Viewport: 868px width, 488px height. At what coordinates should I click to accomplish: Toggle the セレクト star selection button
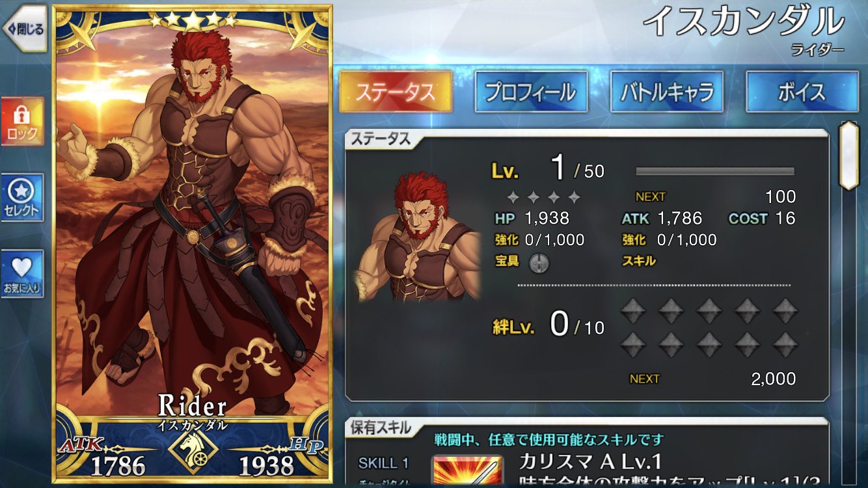[x=22, y=198]
